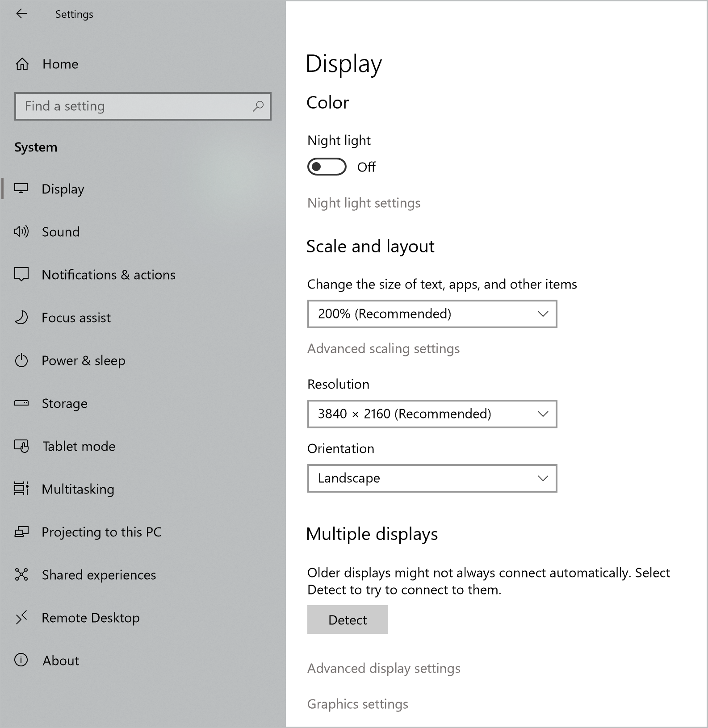The width and height of the screenshot is (708, 728).
Task: Click the Sound speaker icon
Action: click(21, 231)
